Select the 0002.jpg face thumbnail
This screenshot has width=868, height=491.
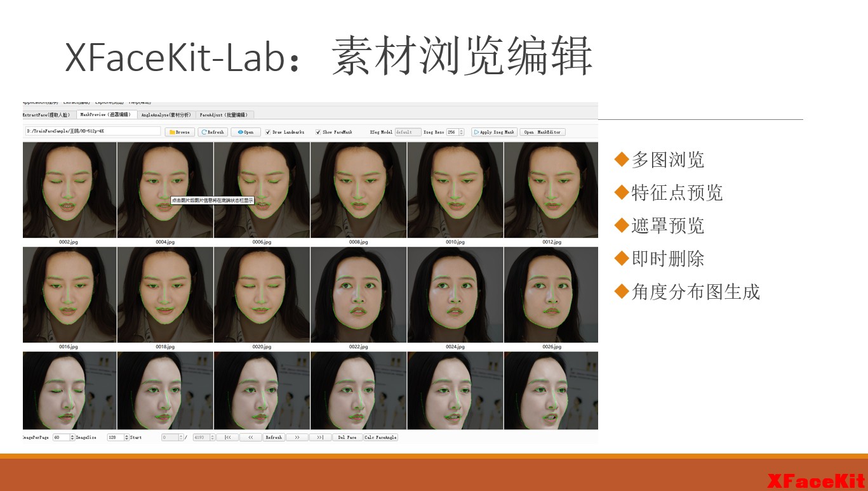click(69, 190)
